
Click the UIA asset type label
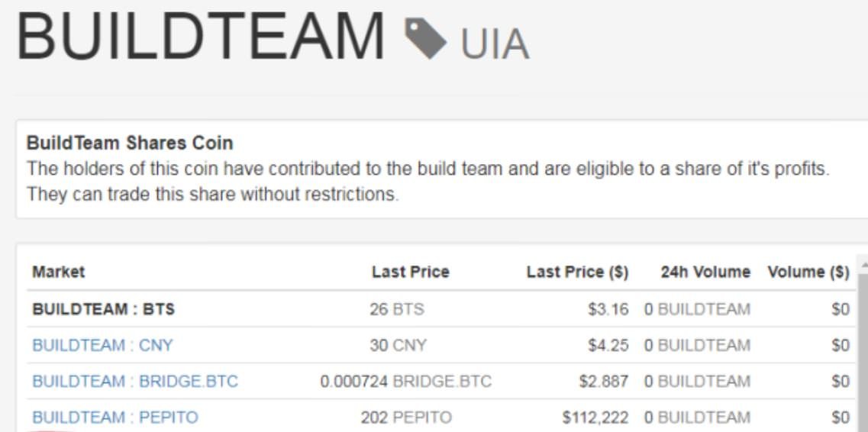click(495, 44)
